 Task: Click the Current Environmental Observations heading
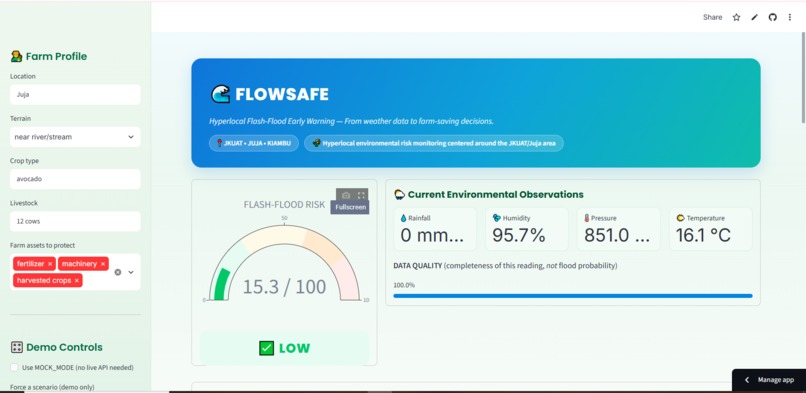tap(489, 195)
